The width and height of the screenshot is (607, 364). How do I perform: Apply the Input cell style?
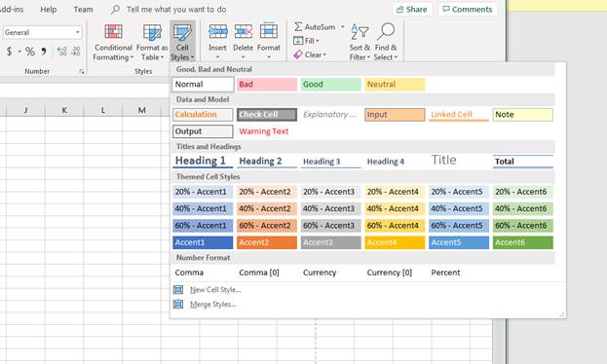[395, 115]
